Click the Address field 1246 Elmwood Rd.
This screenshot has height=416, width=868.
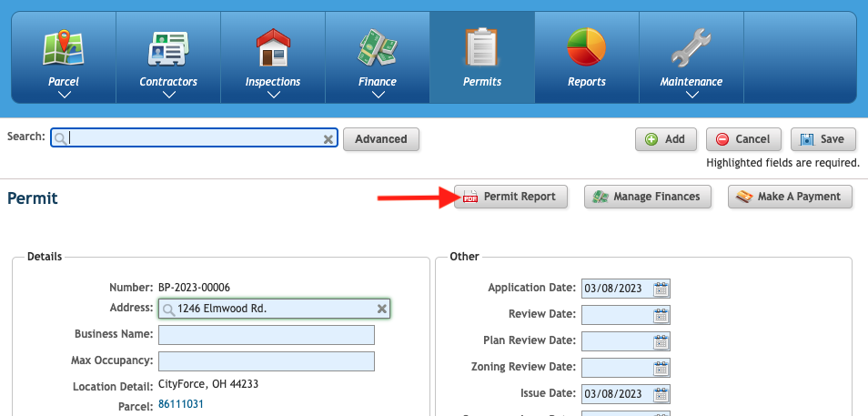tap(274, 309)
